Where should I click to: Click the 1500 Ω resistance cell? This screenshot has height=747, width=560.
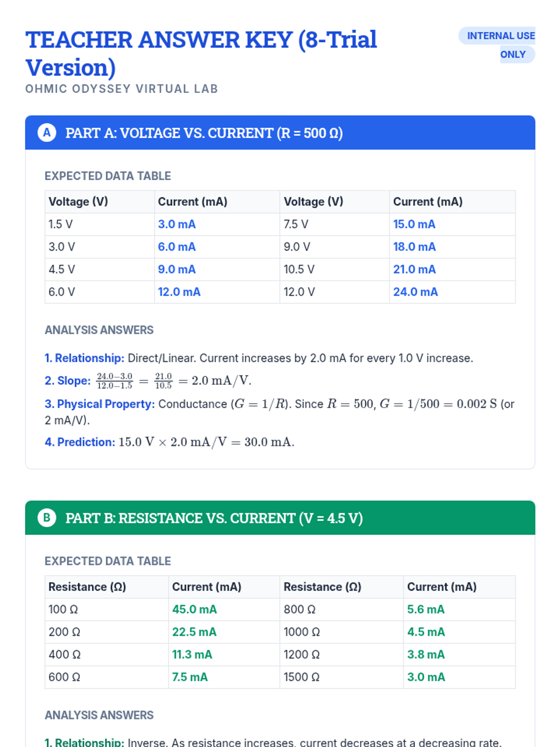pyautogui.click(x=301, y=677)
